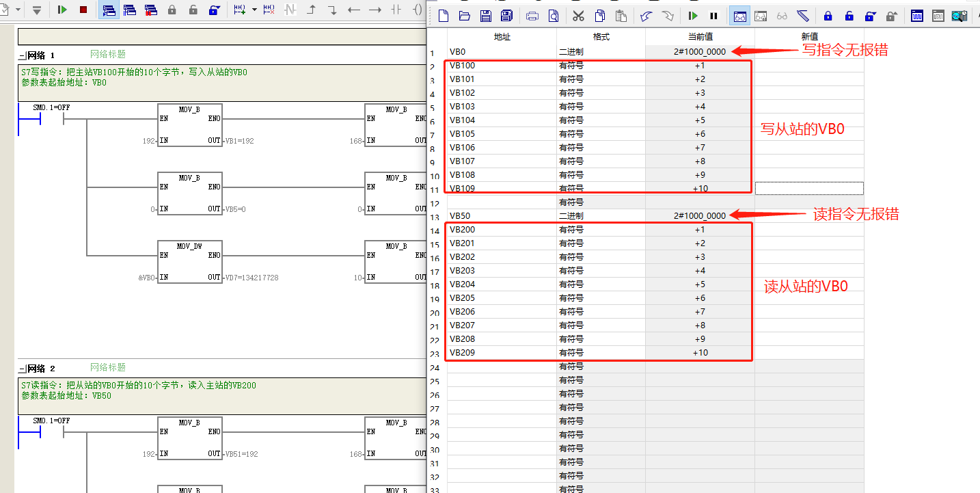Insert a network using the green-plus icon
This screenshot has height=493, width=980.
(x=240, y=10)
